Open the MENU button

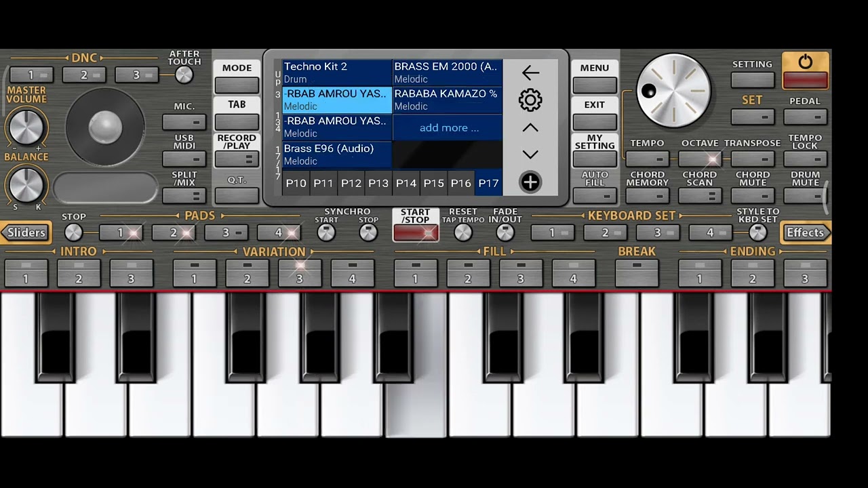tap(595, 85)
